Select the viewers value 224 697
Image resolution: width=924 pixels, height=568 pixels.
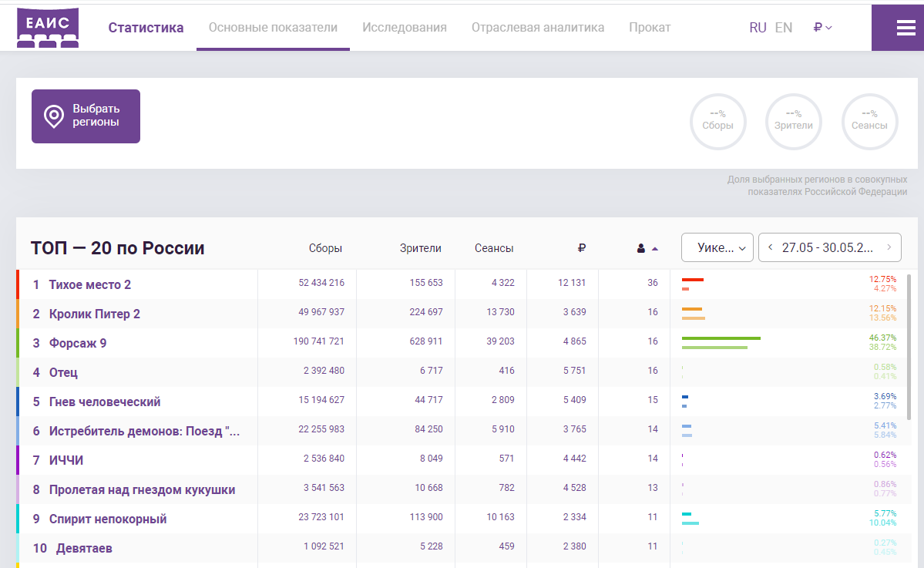pyautogui.click(x=426, y=311)
